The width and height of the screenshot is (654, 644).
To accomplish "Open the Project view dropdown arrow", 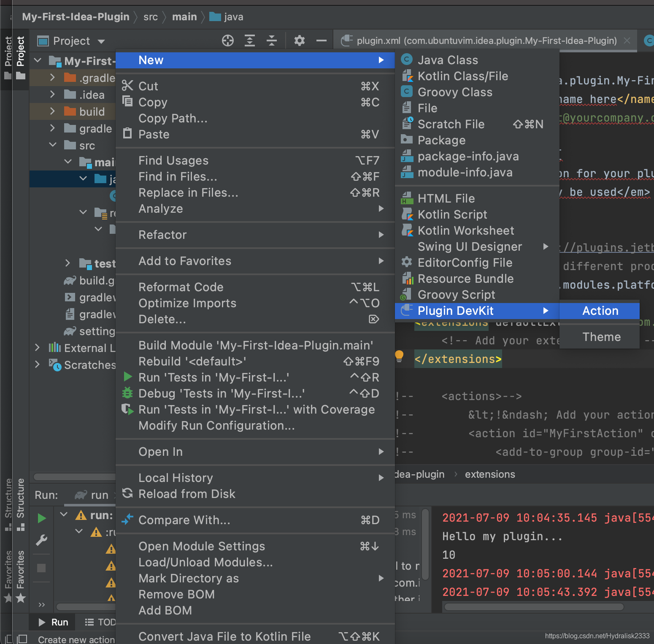I will [101, 41].
